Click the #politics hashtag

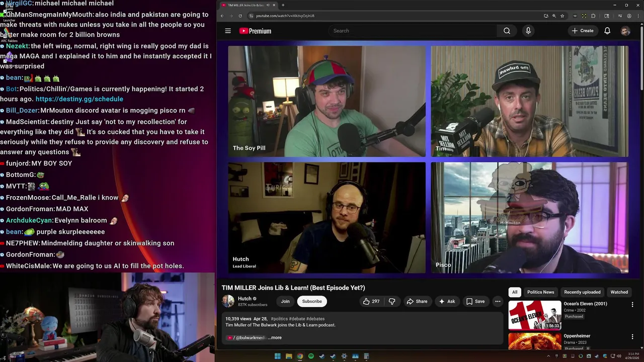(x=279, y=319)
